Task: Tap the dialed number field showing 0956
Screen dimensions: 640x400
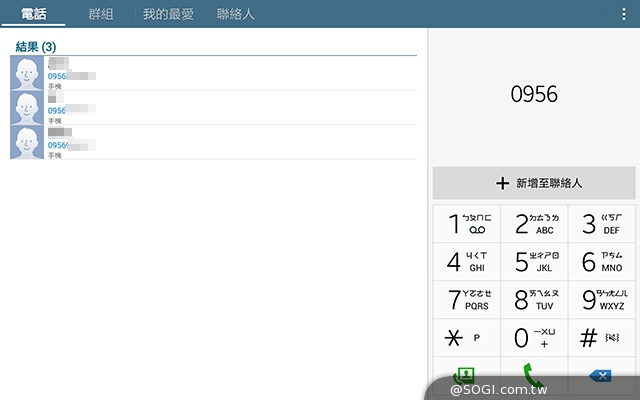Action: click(x=534, y=95)
